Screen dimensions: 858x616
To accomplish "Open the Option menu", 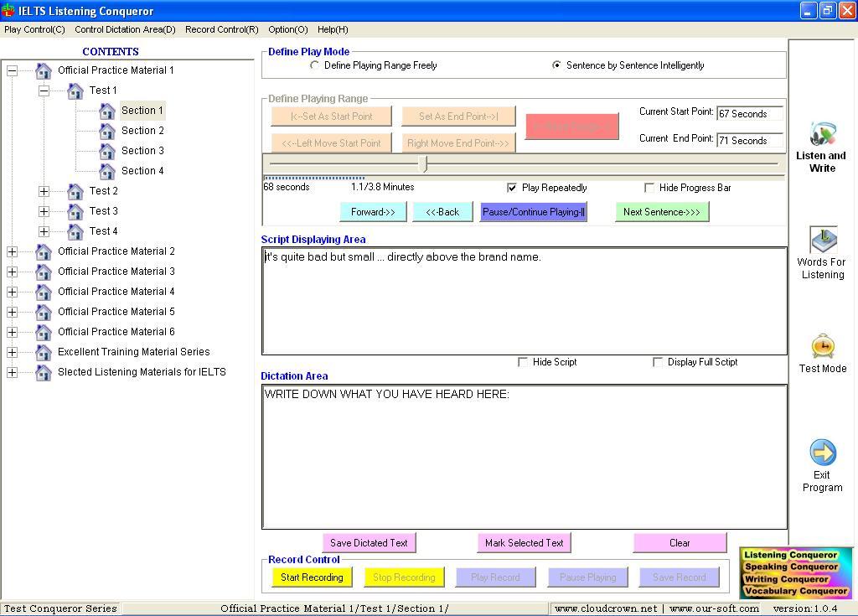I will [288, 29].
